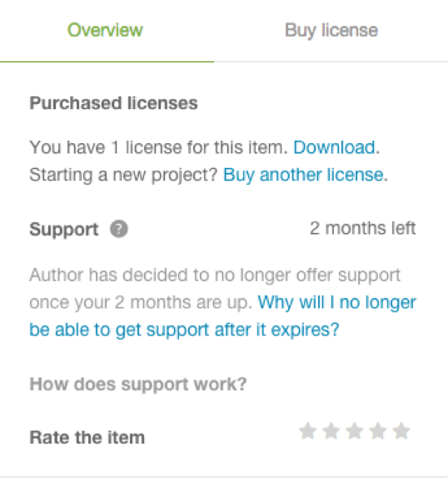Open the Overview tab
This screenshot has width=448, height=501.
tap(105, 30)
